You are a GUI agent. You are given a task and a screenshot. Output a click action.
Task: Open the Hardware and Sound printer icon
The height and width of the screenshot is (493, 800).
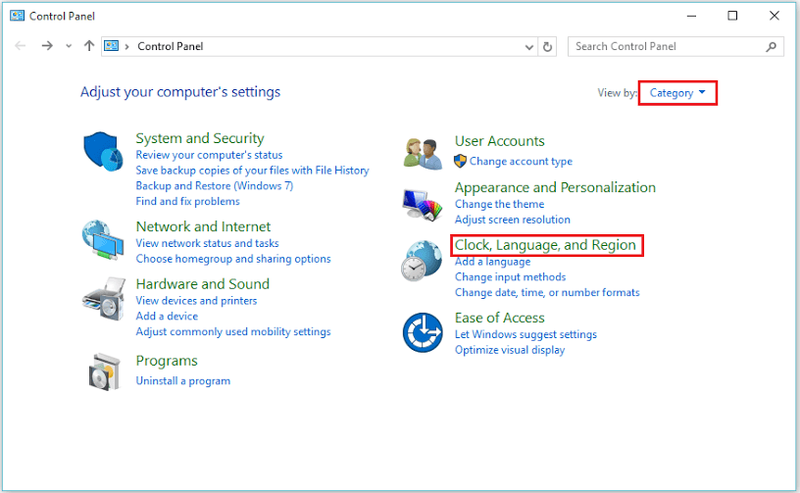pyautogui.click(x=104, y=299)
